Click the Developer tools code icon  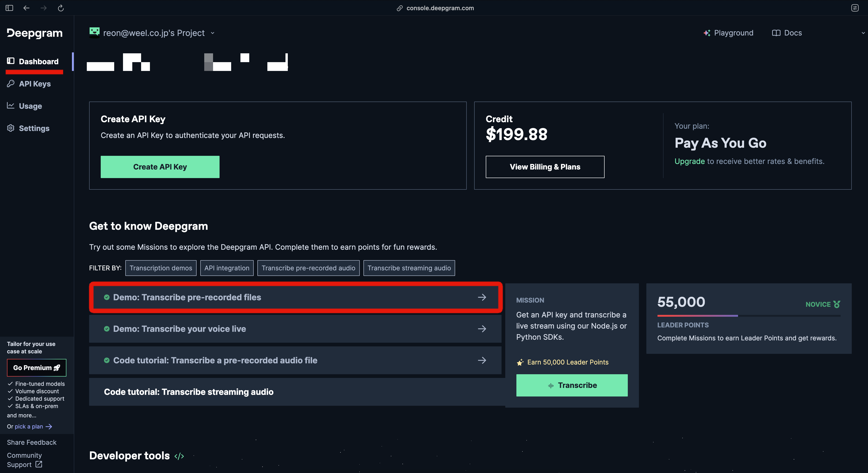click(179, 456)
